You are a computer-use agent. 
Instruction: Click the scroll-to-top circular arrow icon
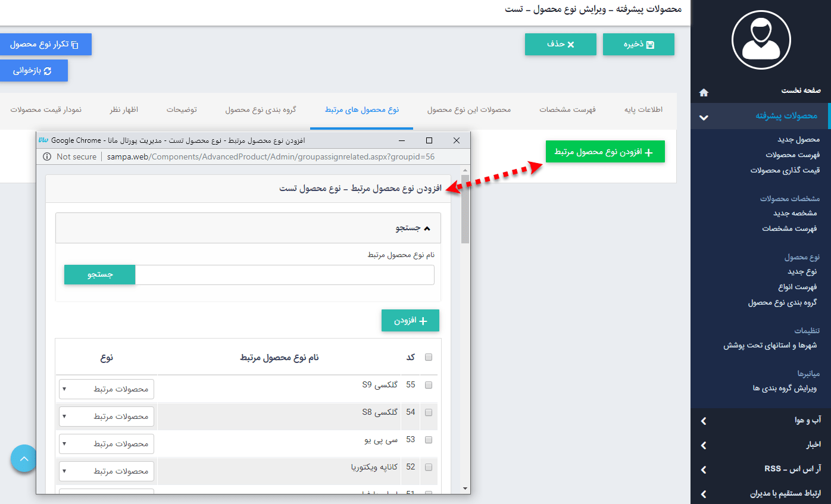[23, 459]
